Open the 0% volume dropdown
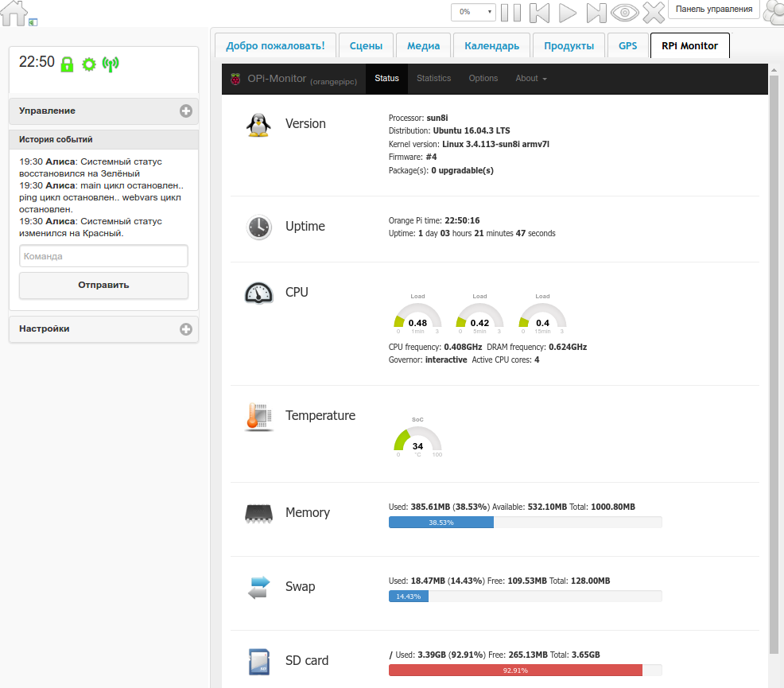The image size is (784, 688). pyautogui.click(x=473, y=12)
